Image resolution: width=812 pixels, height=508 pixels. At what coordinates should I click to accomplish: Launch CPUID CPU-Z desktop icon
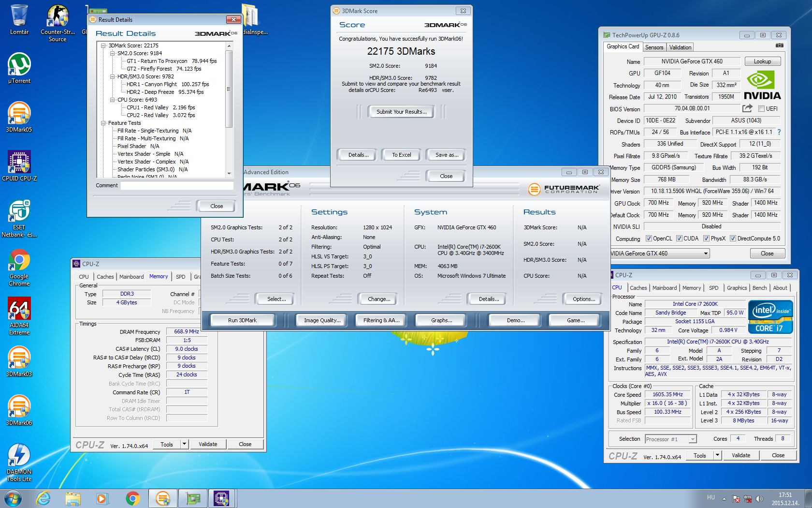click(x=19, y=166)
